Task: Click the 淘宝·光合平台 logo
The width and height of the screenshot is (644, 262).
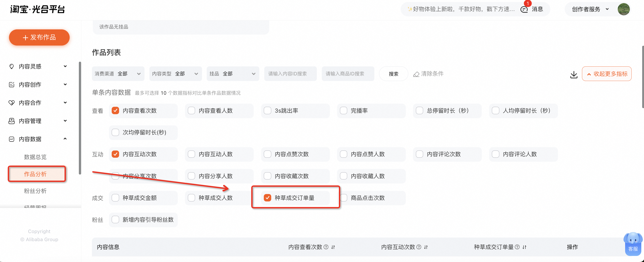Action: pyautogui.click(x=38, y=9)
